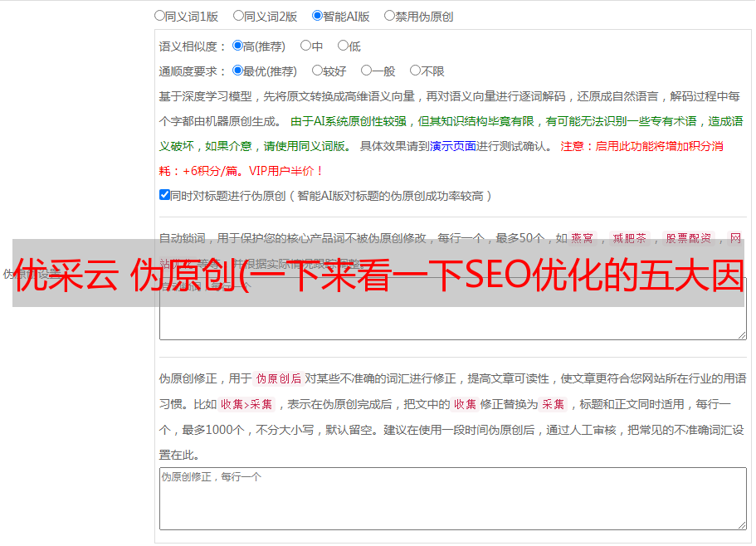Set 语义相似度 to 高(推荐)
The height and width of the screenshot is (546, 756).
click(237, 46)
